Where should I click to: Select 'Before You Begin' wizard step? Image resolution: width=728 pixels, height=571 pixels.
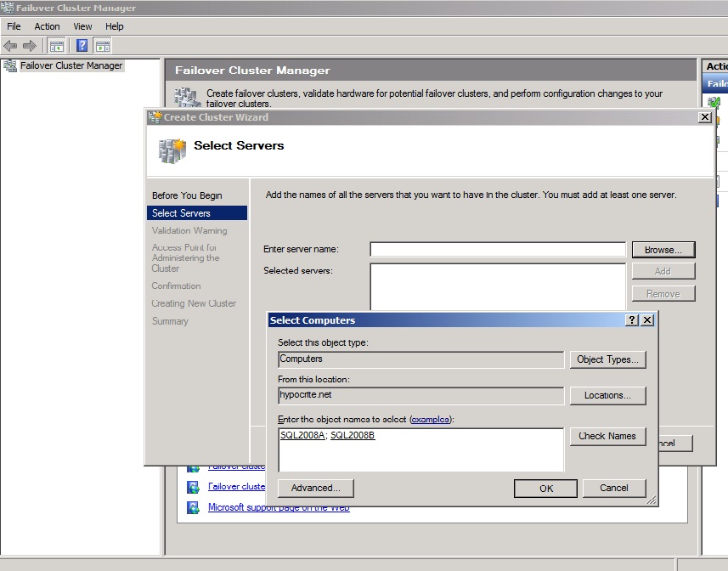187,195
